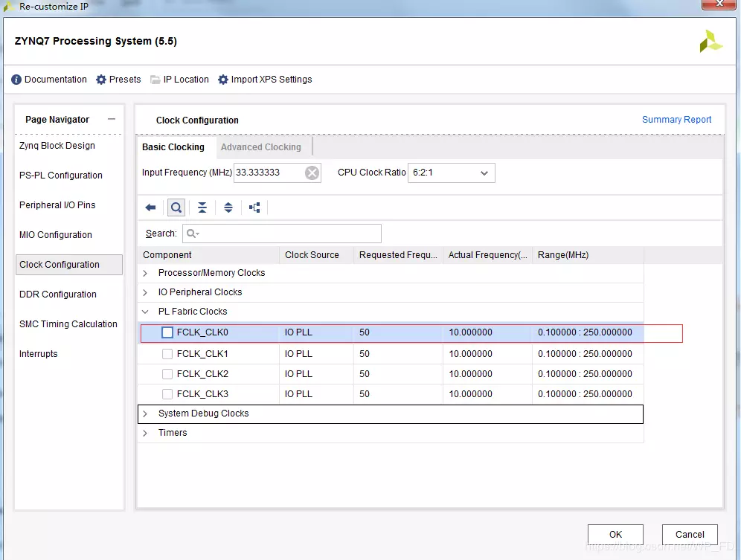Enable the FCLK_CLK1 checkbox
The image size is (741, 560).
coord(167,354)
